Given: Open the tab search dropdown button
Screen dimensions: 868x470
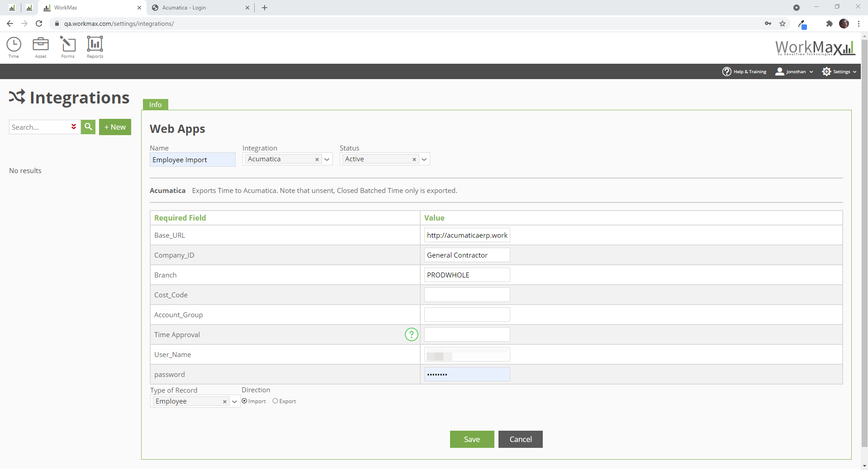Looking at the screenshot, I should click(797, 8).
